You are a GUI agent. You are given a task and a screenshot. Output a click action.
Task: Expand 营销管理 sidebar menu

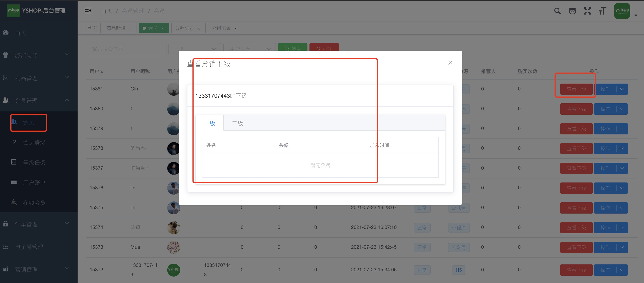pos(39,269)
